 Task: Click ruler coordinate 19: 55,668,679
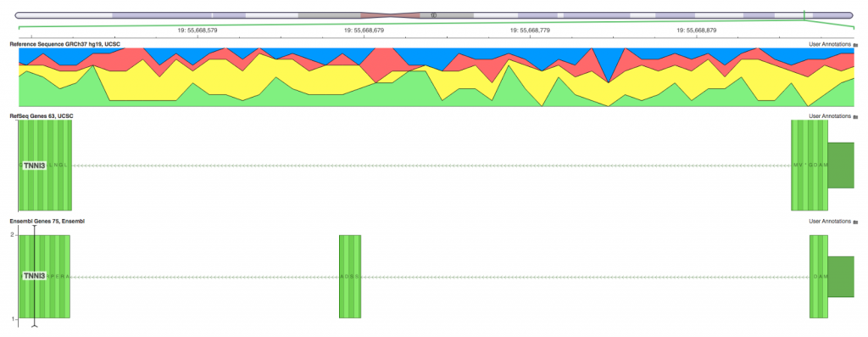pyautogui.click(x=364, y=31)
